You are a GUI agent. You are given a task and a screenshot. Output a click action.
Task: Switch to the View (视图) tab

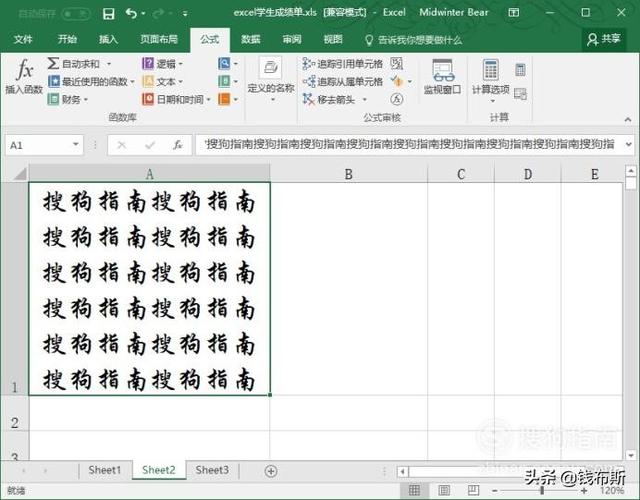pyautogui.click(x=333, y=39)
